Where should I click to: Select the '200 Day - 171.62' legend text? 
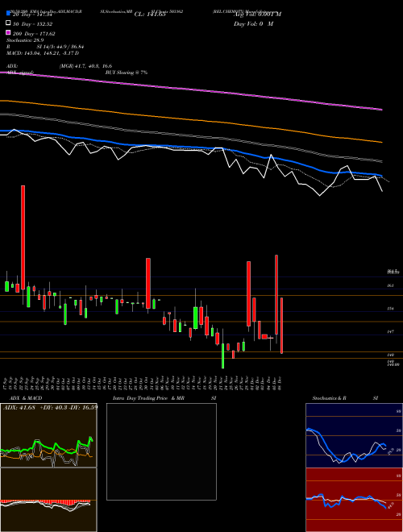(34, 34)
